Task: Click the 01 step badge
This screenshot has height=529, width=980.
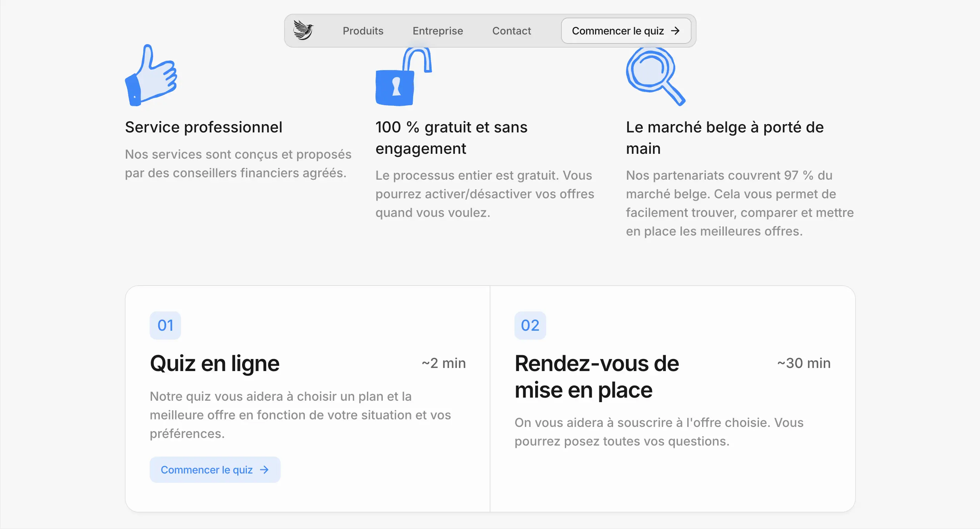Action: [x=165, y=326]
